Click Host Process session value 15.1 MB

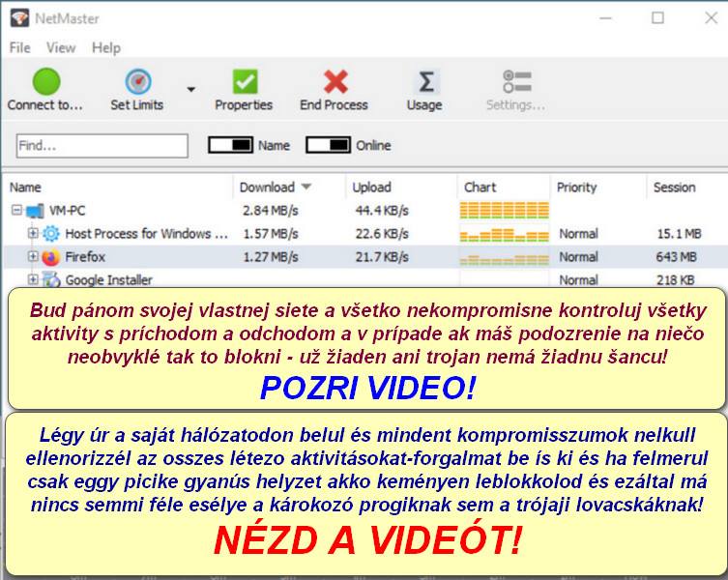click(680, 234)
